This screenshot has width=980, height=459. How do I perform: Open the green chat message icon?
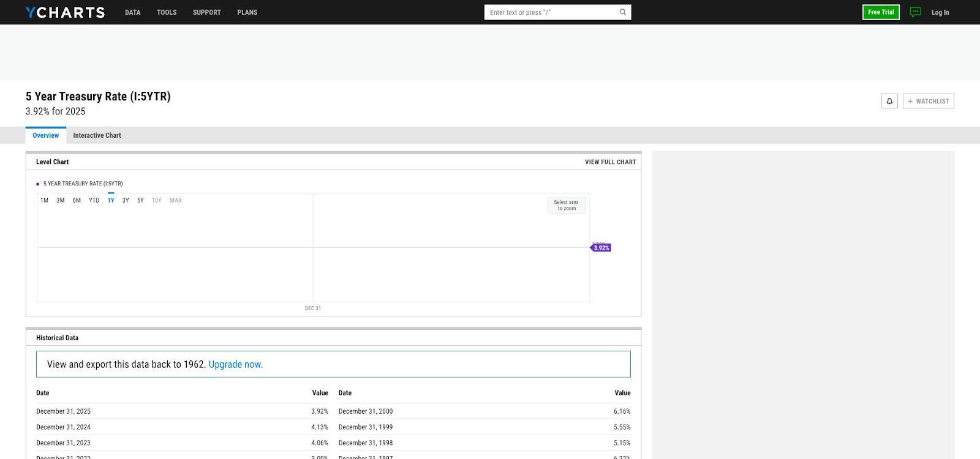[x=915, y=12]
